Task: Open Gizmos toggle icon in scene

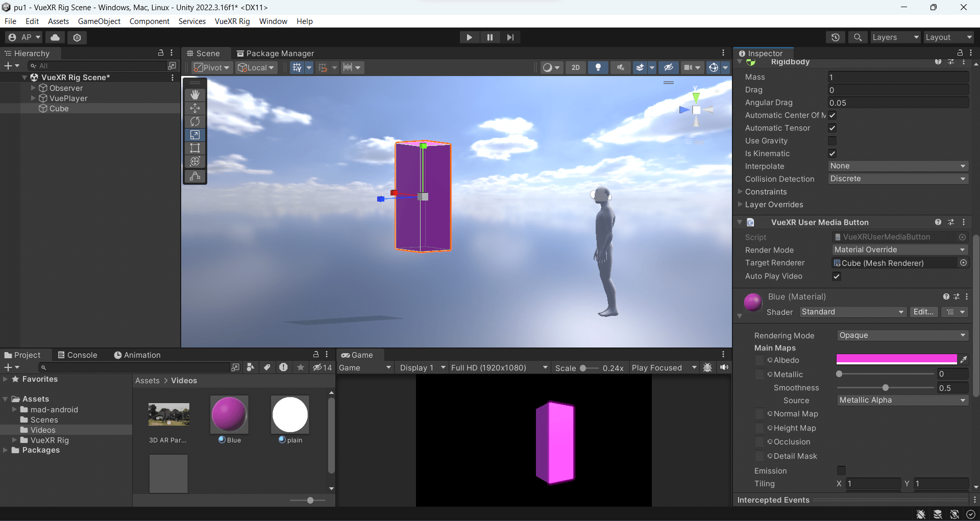Action: click(714, 67)
